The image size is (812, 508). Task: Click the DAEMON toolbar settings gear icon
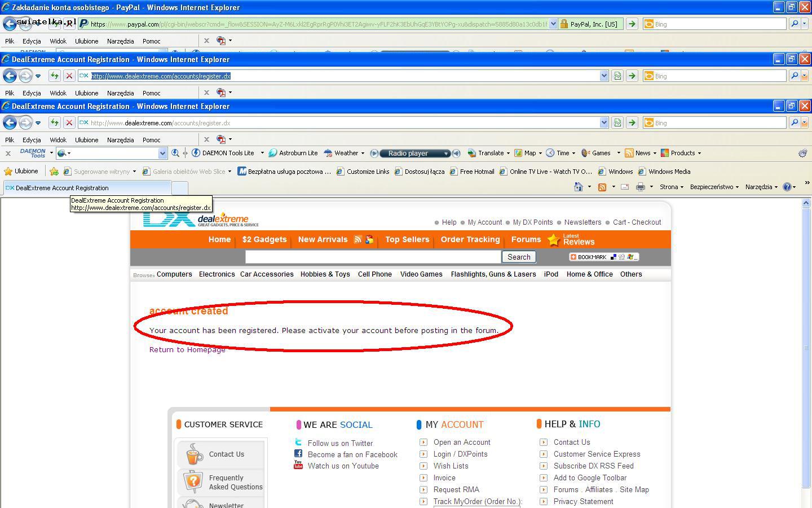(x=802, y=153)
